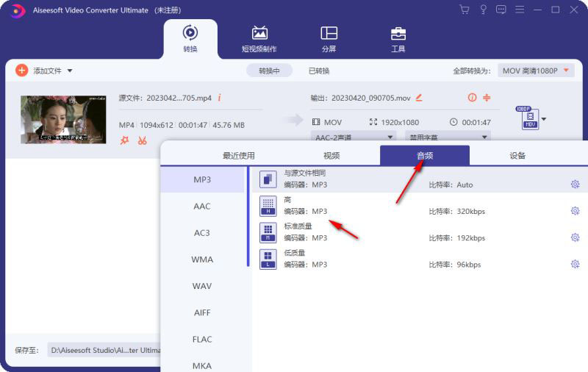Click the registration key icon
The height and width of the screenshot is (372, 588).
pyautogui.click(x=483, y=10)
